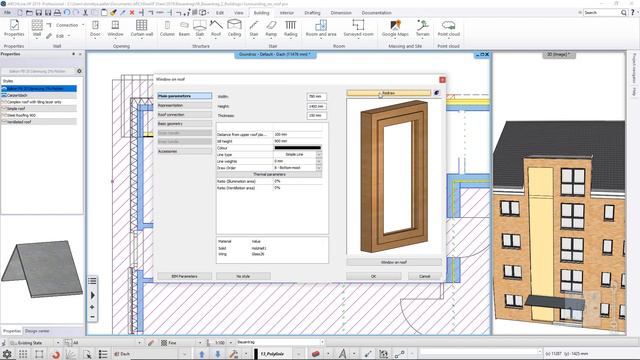The height and width of the screenshot is (360, 640).
Task: Click the Redraw button
Action: (x=389, y=93)
